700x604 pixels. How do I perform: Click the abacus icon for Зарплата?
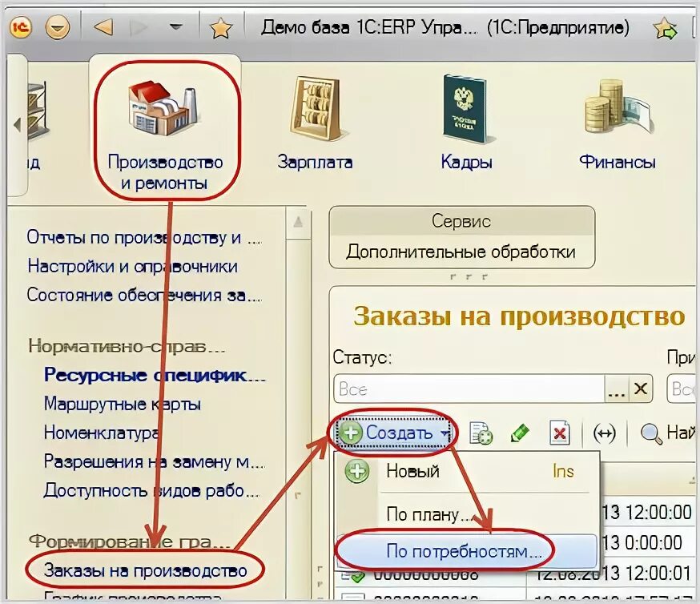click(x=316, y=108)
